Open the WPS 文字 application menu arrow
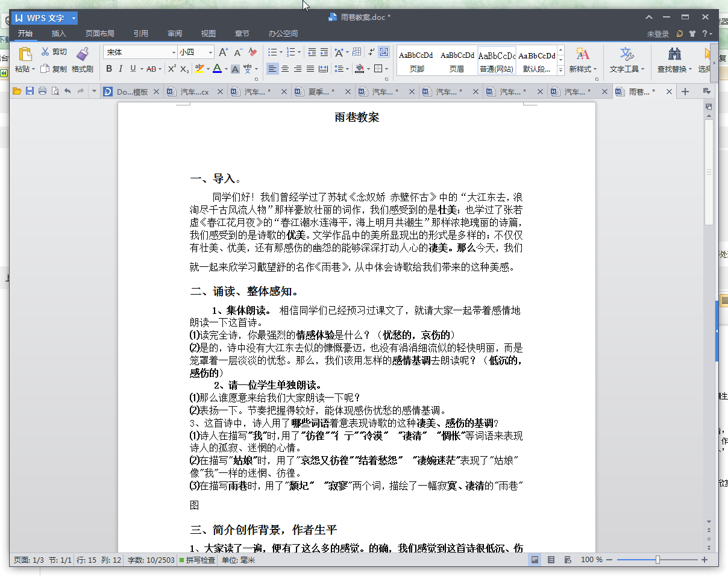Image resolution: width=728 pixels, height=576 pixels. tap(74, 18)
